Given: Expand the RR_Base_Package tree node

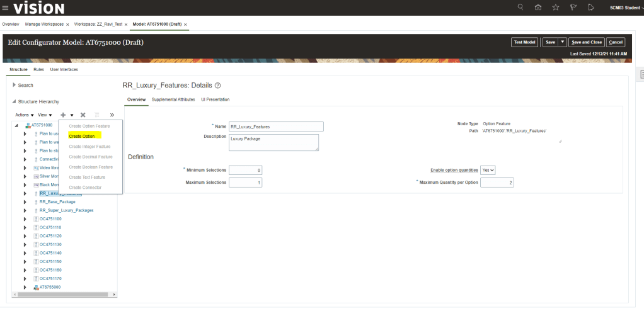Looking at the screenshot, I should click(25, 202).
